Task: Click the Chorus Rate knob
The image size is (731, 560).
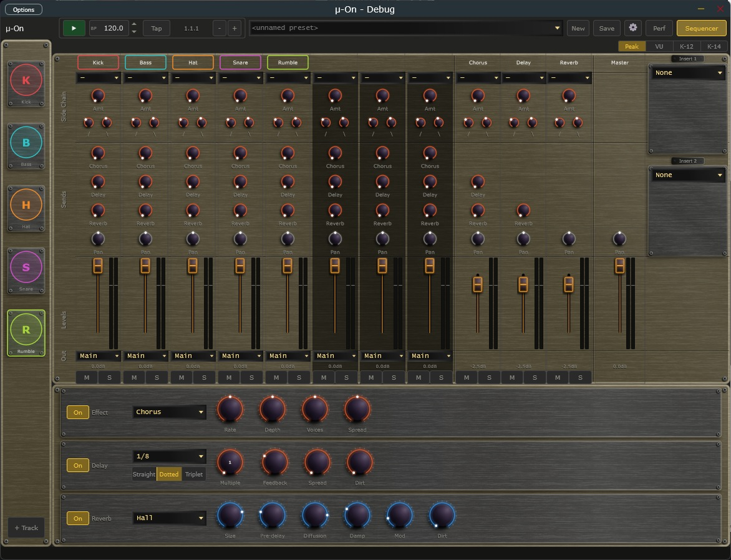Action: click(x=230, y=409)
